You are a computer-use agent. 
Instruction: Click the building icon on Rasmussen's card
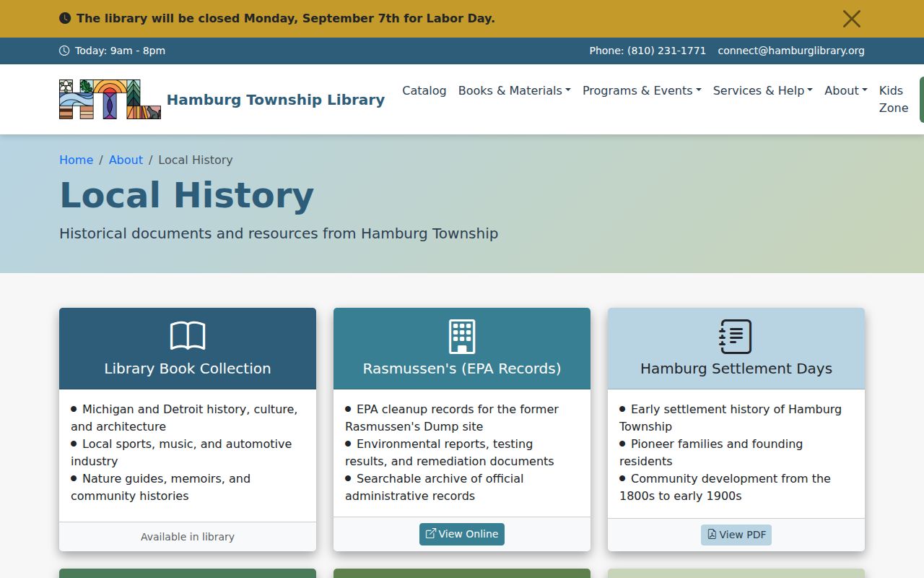point(462,336)
